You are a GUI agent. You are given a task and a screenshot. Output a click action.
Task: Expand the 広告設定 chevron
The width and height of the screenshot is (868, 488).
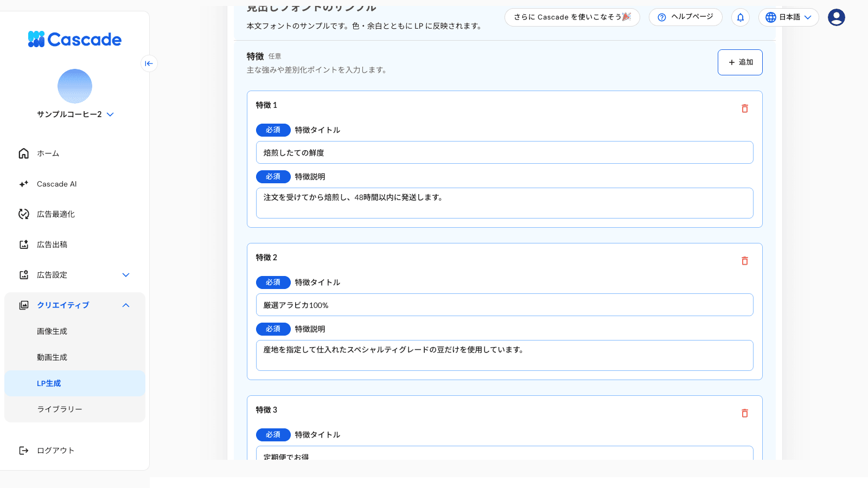(126, 275)
